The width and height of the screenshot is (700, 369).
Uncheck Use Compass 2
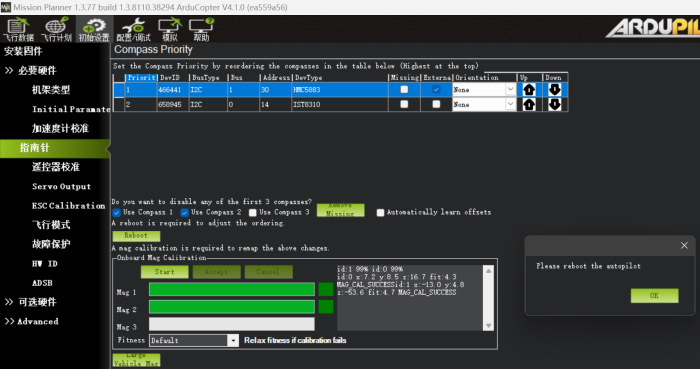(184, 212)
